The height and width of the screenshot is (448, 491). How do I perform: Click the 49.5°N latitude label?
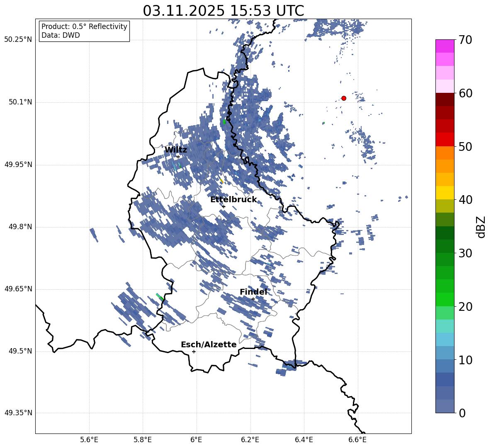click(x=20, y=351)
